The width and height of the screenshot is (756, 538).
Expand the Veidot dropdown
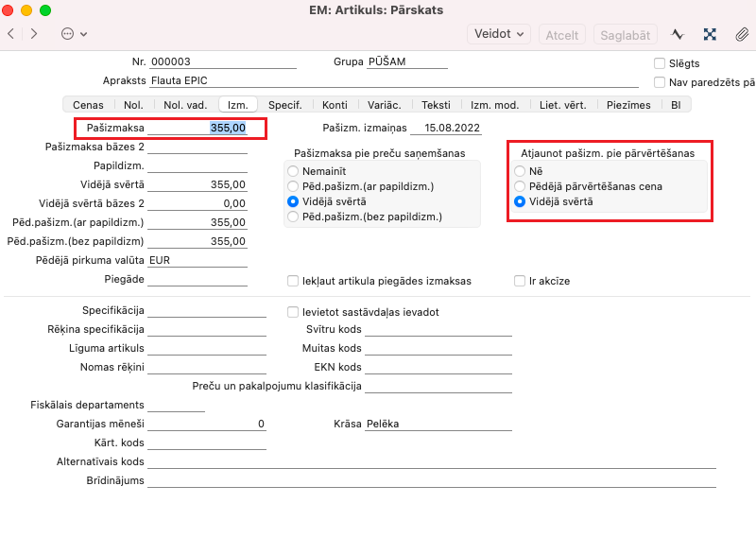click(501, 34)
